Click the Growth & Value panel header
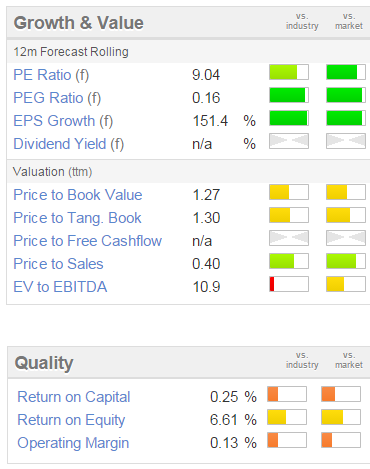The image size is (370, 469). 188,23
